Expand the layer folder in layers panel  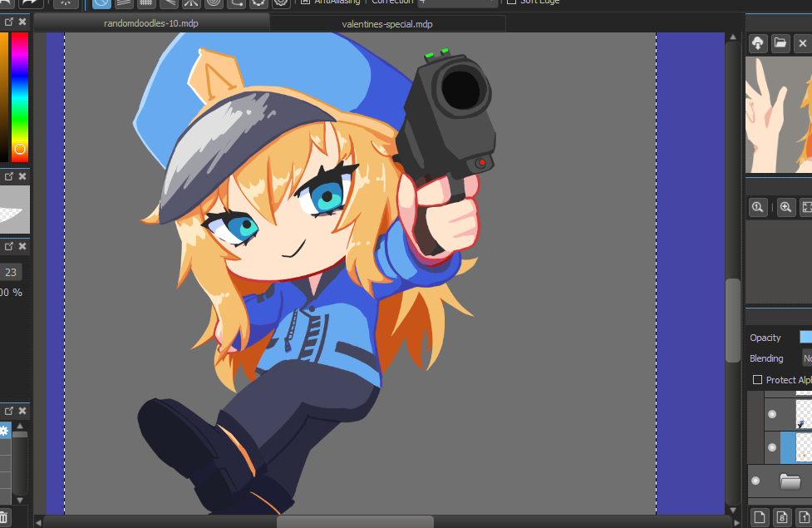pyautogui.click(x=790, y=481)
